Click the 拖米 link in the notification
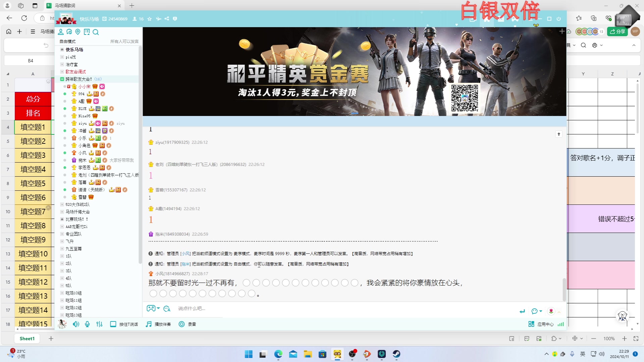 tap(185, 264)
